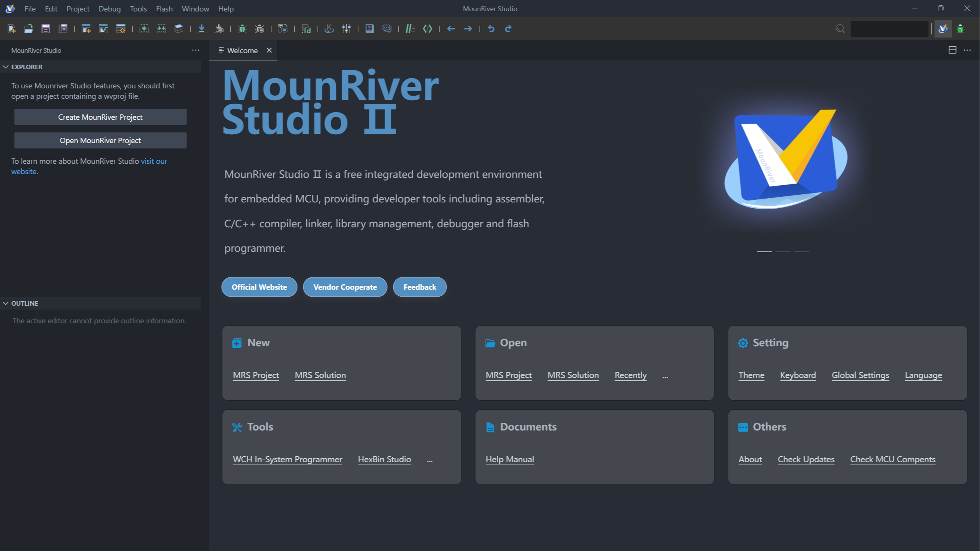
Task: Click the Undo toolbar icon
Action: coord(491,29)
